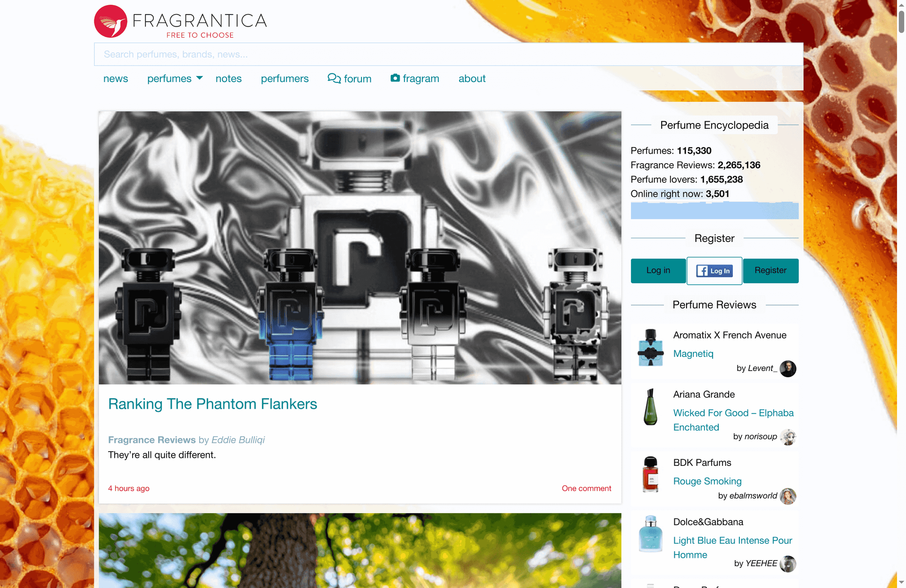Open Magnetiq blue bottle thumbnail
Image resolution: width=906 pixels, height=588 pixels.
651,348
